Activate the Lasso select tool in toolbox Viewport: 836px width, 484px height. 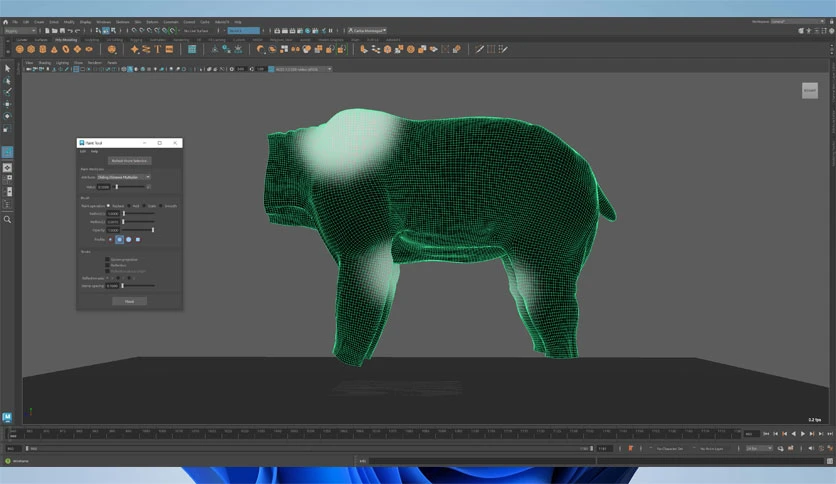tap(7, 80)
